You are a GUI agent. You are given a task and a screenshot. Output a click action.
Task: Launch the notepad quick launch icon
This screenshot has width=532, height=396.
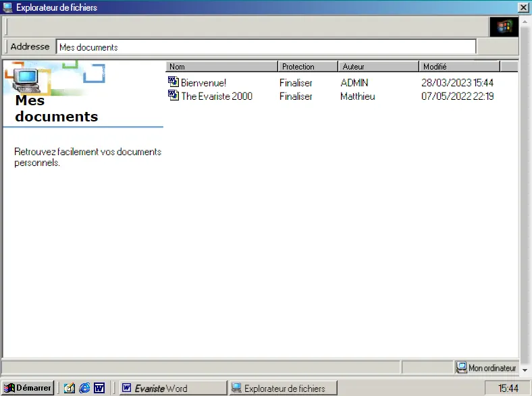click(x=70, y=388)
